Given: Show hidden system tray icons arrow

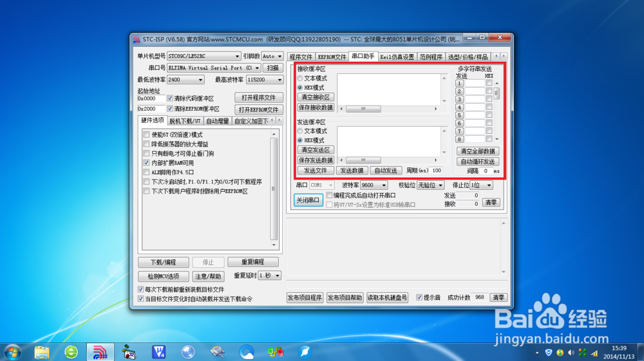Looking at the screenshot, I should (x=537, y=353).
